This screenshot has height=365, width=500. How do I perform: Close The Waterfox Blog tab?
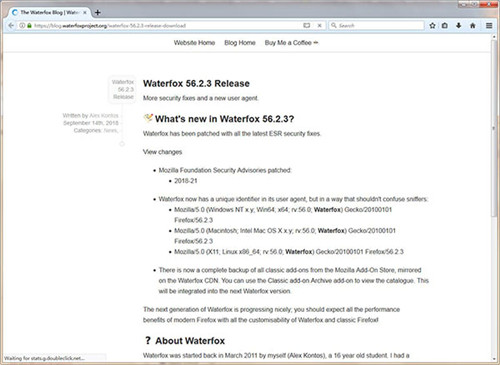85,13
